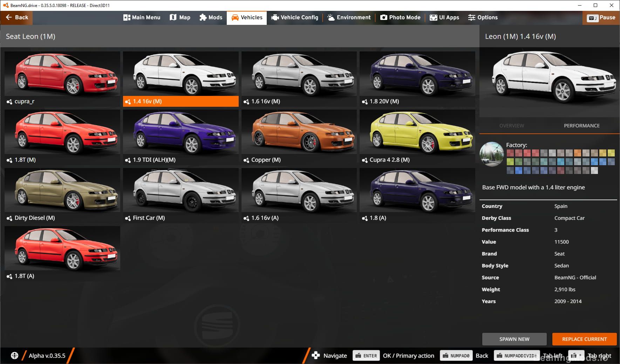The width and height of the screenshot is (620, 364).
Task: Click the config icon beside 1.9 TDI (ALH)(M)
Action: 128,160
